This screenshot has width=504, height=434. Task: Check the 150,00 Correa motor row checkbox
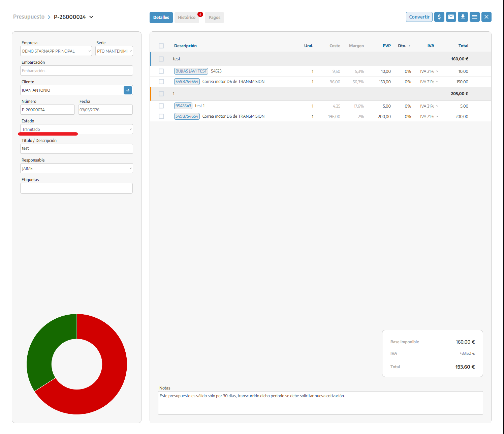pyautogui.click(x=161, y=82)
